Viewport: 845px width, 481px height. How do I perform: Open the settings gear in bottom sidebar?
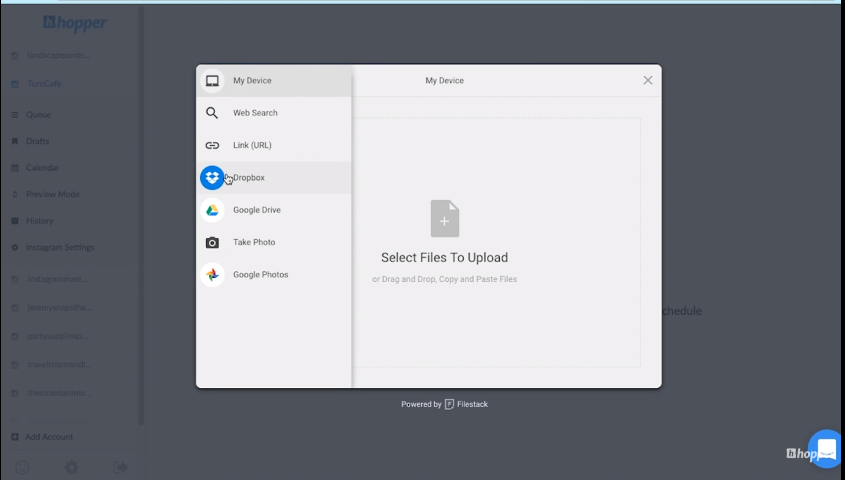(71, 467)
